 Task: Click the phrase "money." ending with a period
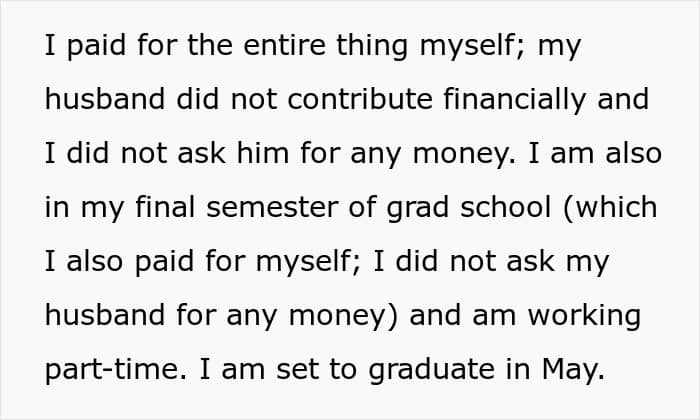pos(465,154)
